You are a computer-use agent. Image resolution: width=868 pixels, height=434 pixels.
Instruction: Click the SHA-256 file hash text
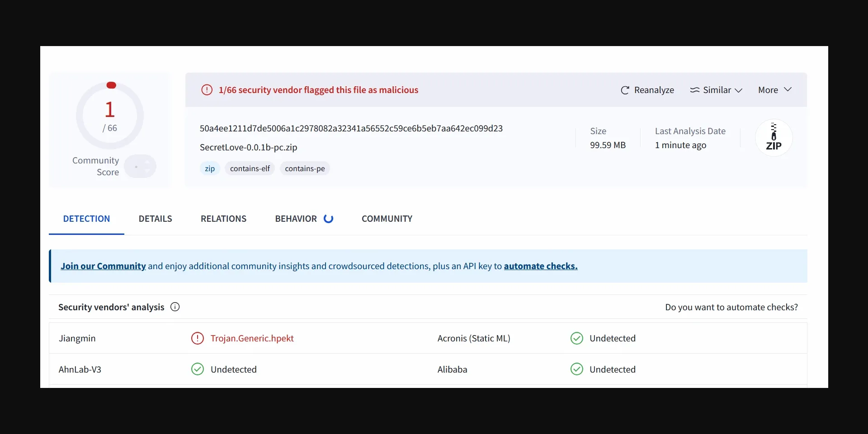pyautogui.click(x=351, y=129)
